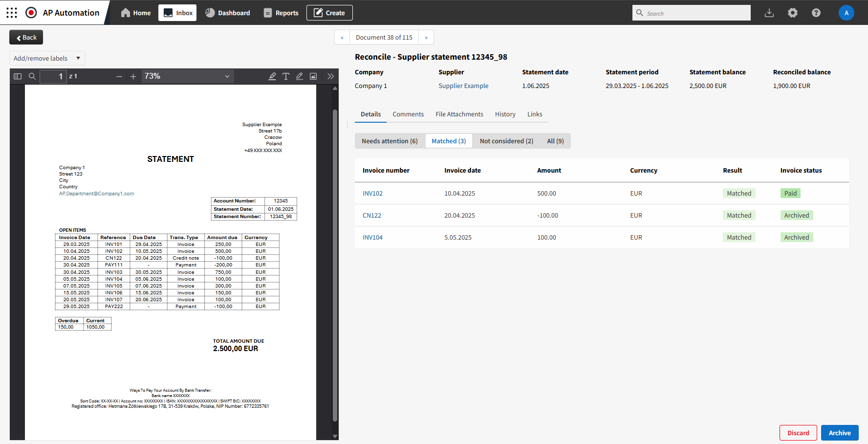Open the app launcher grid
Image resolution: width=868 pixels, height=444 pixels.
tap(12, 13)
